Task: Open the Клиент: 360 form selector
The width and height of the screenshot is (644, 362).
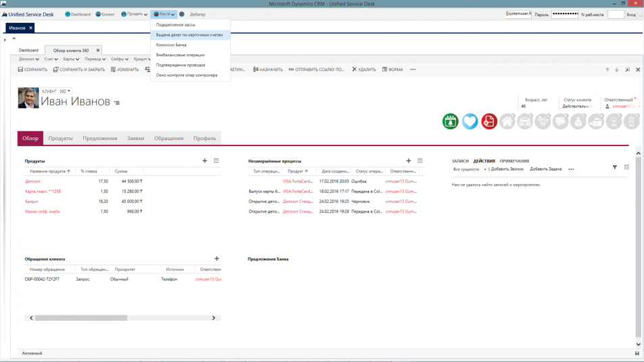Action: tap(56, 91)
